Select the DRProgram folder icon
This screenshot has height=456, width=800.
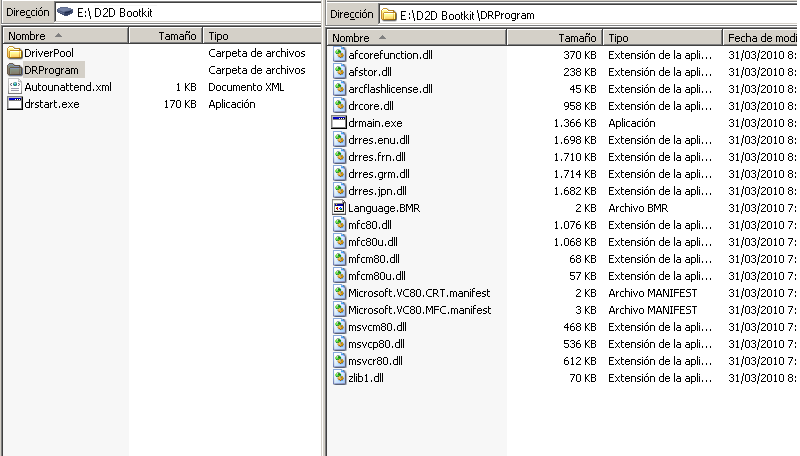pyautogui.click(x=15, y=70)
